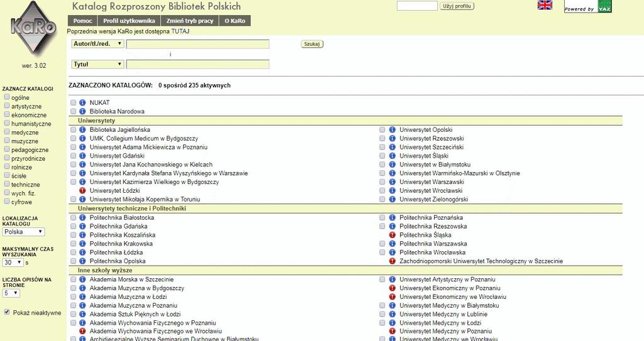Select the NUKAT catalog checkbox
644x341 pixels.
73,102
